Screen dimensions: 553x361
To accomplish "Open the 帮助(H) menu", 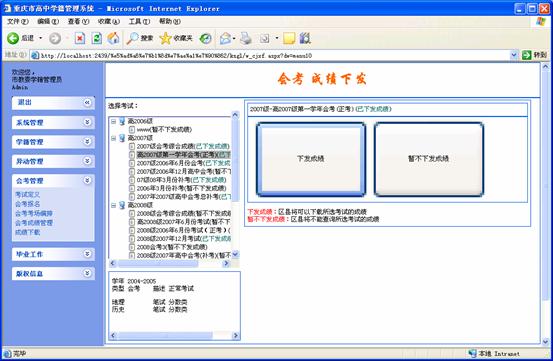I will click(x=170, y=22).
